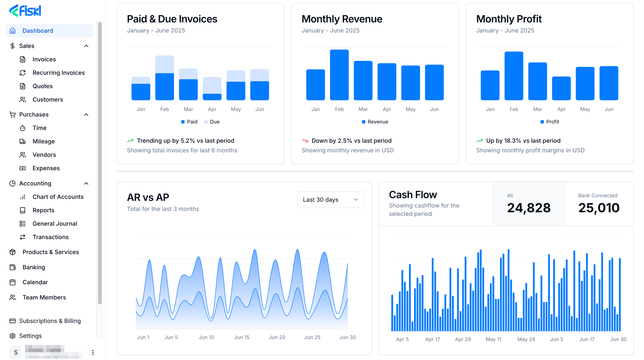Open the General Journal icon

23,224
